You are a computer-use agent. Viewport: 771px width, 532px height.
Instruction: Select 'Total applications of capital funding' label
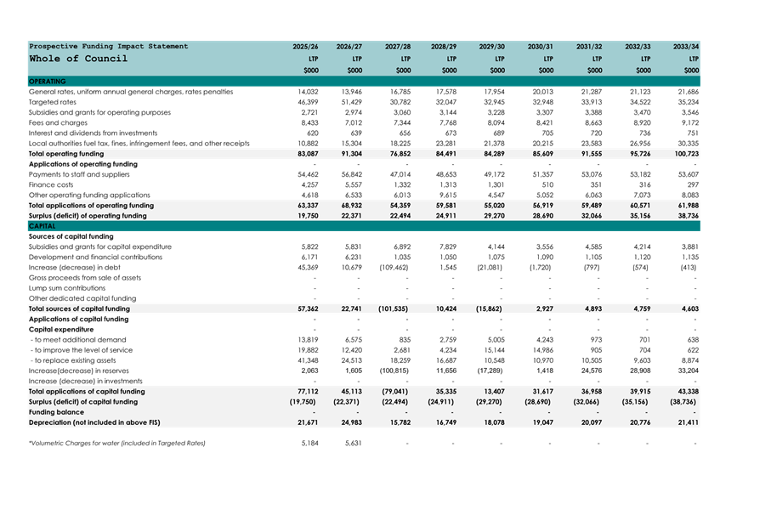[87, 392]
